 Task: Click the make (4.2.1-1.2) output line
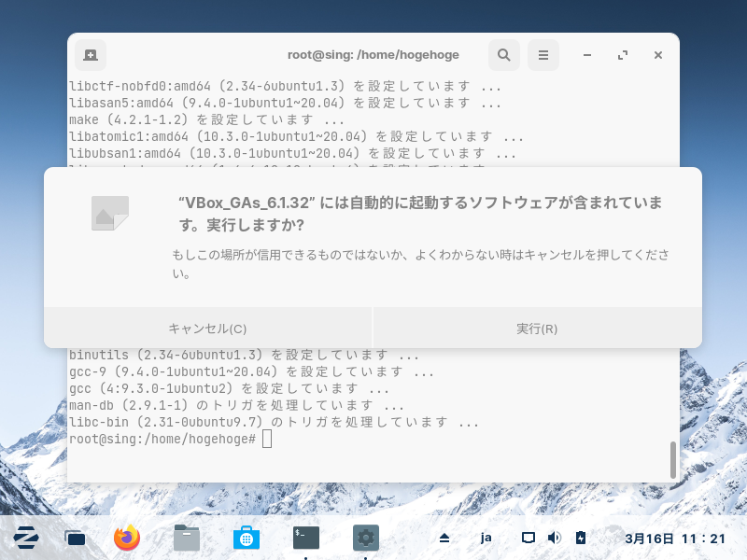[x=206, y=119]
